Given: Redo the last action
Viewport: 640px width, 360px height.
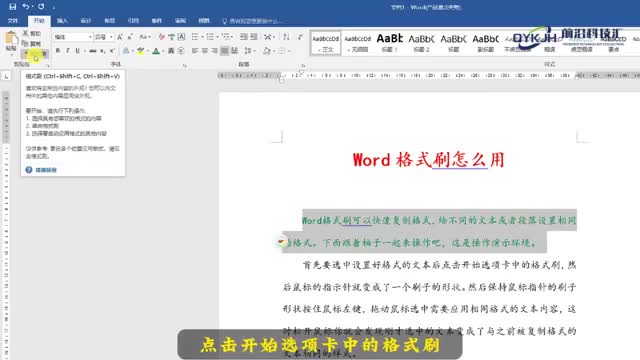Looking at the screenshot, I should pyautogui.click(x=41, y=7).
